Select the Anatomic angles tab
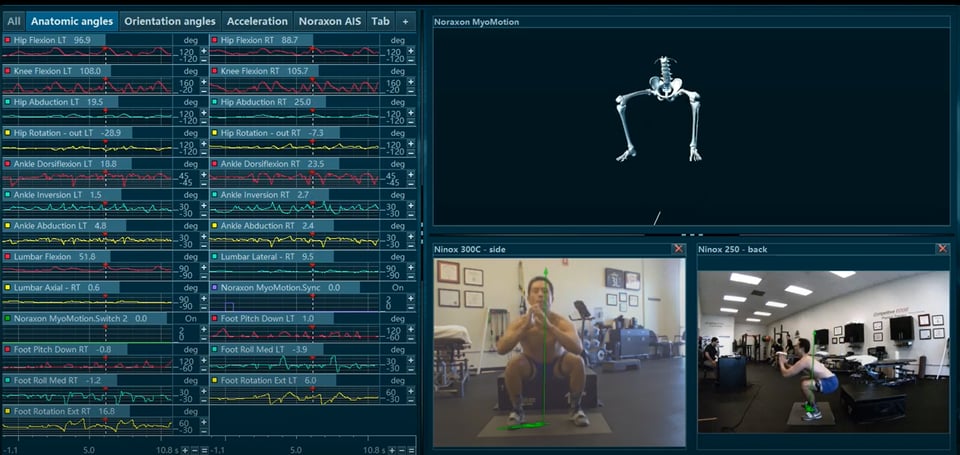The height and width of the screenshot is (455, 960). pos(72,21)
